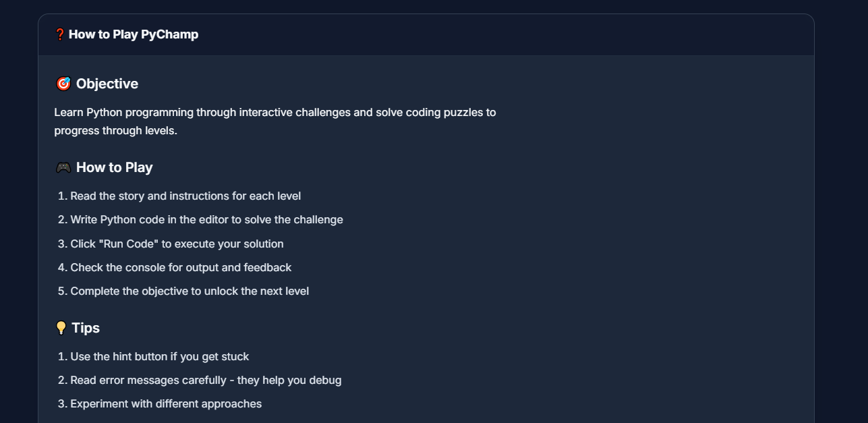The width and height of the screenshot is (868, 423).
Task: Click the word "PyChamp" in the header
Action: coord(169,34)
